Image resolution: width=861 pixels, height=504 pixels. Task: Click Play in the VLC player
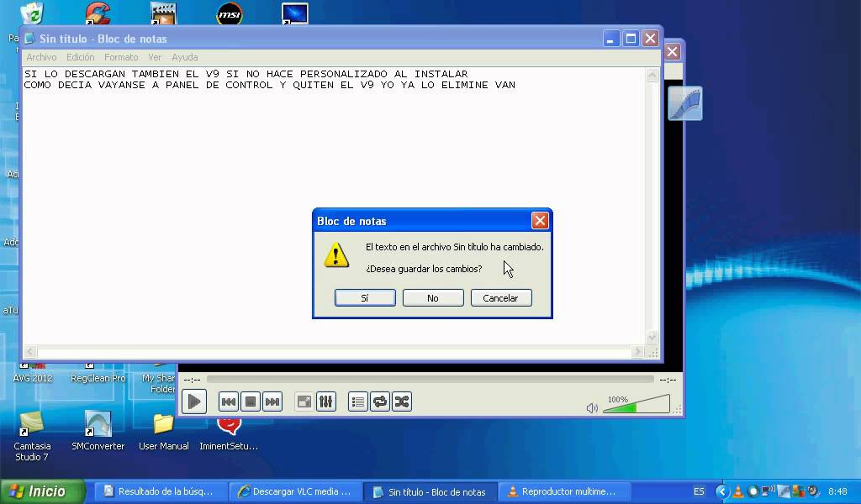pos(194,402)
